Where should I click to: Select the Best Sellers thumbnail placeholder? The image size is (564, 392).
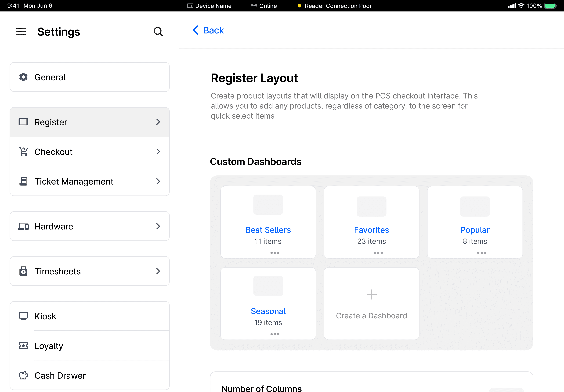[x=268, y=205]
